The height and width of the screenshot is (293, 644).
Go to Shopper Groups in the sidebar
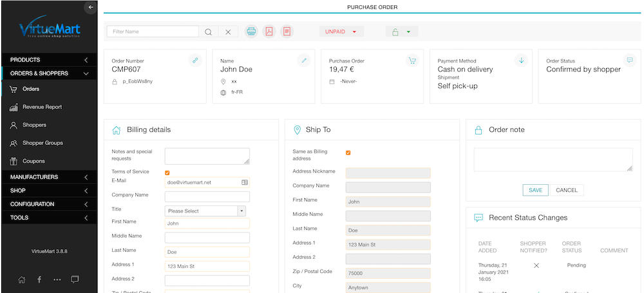[x=43, y=143]
